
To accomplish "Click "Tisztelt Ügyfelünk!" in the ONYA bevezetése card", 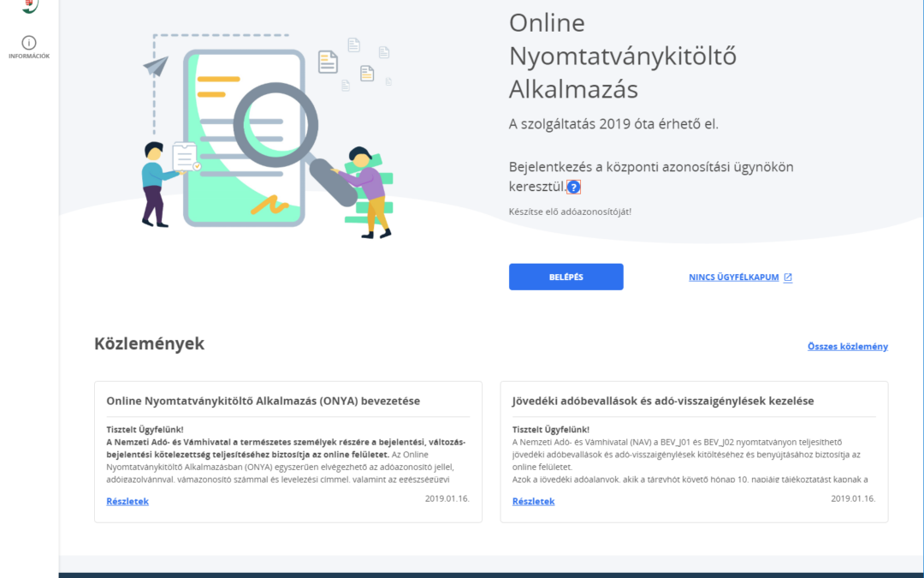I will click(x=145, y=429).
